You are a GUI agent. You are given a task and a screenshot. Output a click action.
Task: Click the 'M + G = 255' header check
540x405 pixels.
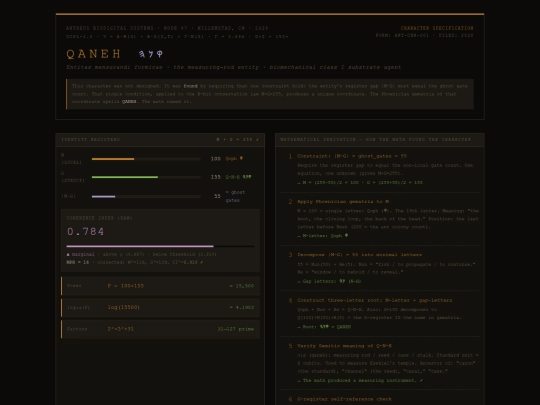point(238,139)
